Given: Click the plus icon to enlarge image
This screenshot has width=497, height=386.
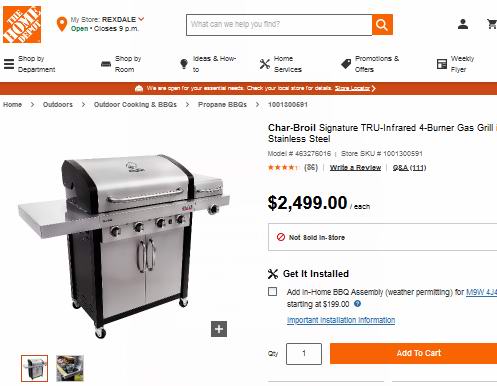Looking at the screenshot, I should click(x=219, y=329).
